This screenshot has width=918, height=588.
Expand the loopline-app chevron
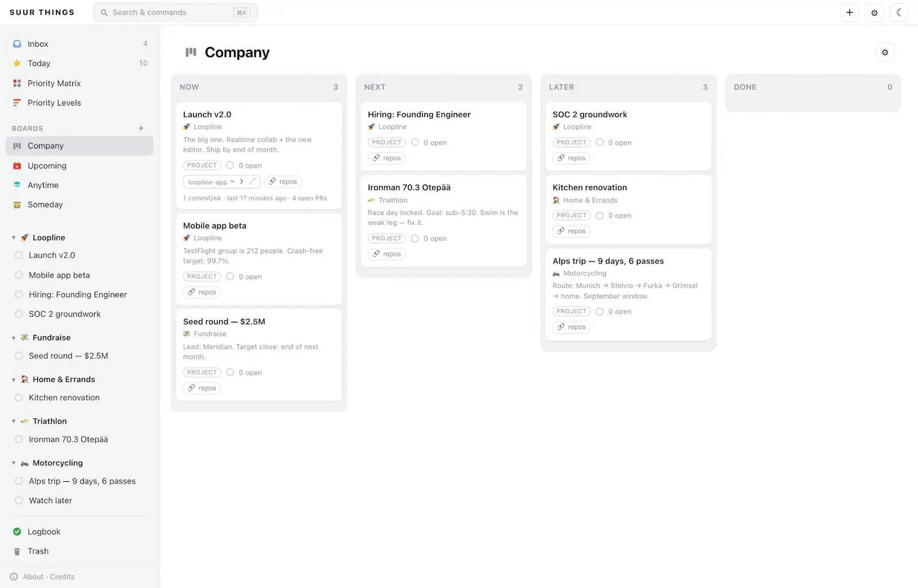[x=242, y=181]
